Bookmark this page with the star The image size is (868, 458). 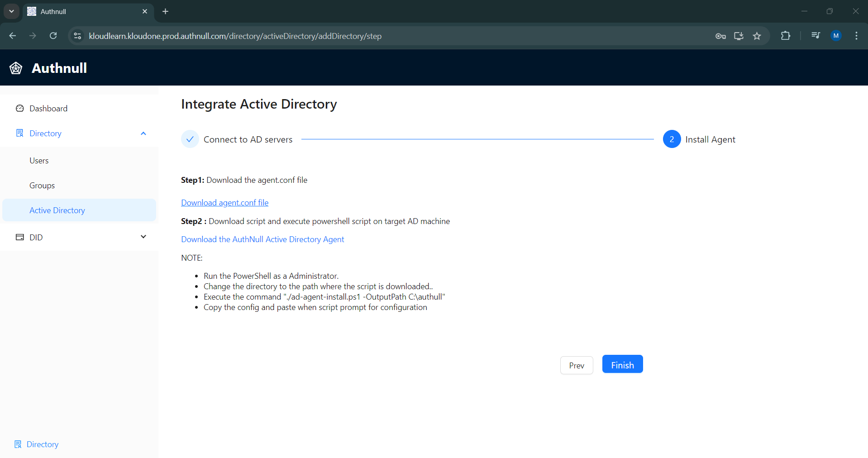tap(757, 36)
